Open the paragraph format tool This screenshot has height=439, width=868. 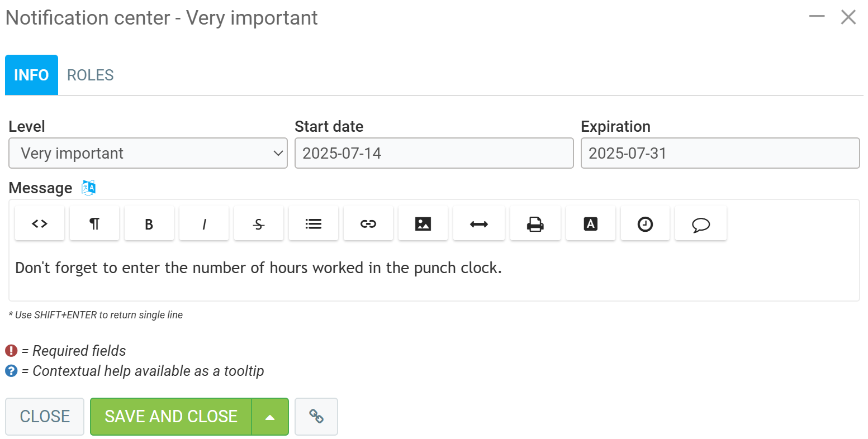(x=94, y=224)
